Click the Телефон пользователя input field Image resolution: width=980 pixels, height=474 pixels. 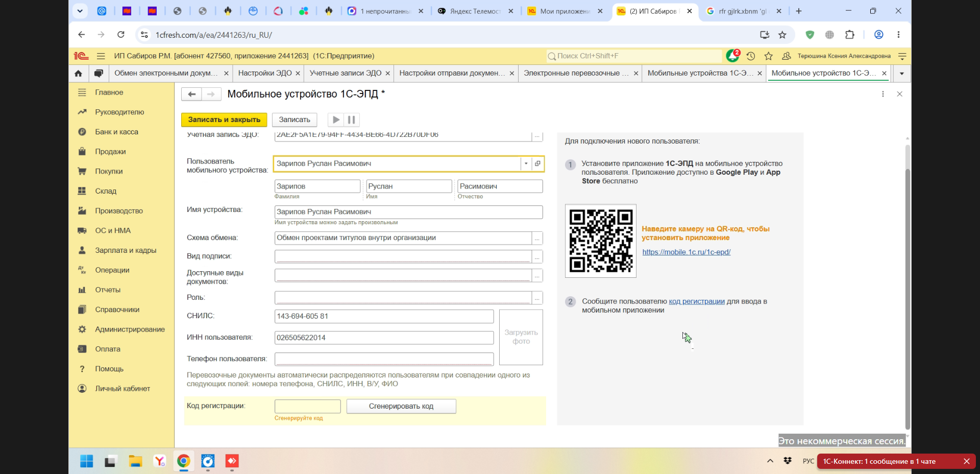point(384,359)
